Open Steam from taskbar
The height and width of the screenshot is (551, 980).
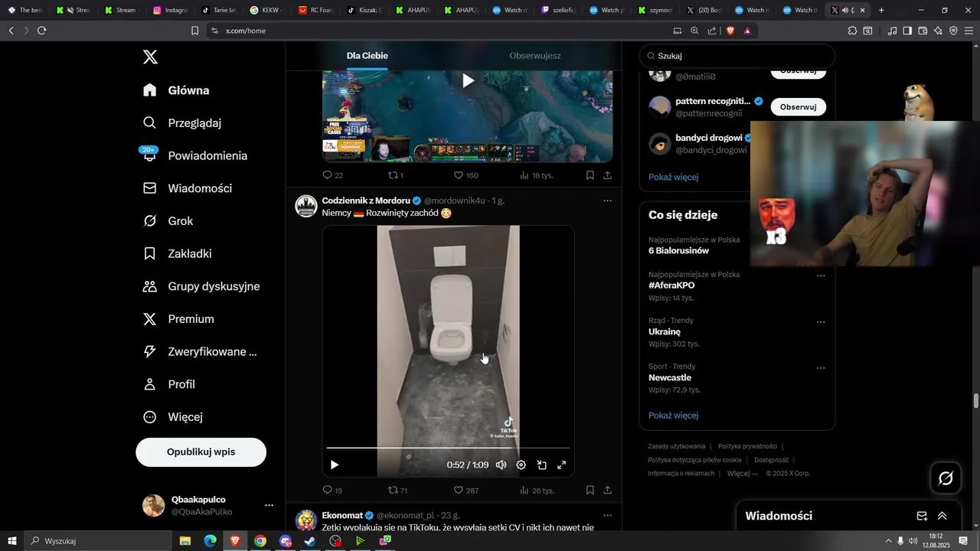click(x=310, y=541)
